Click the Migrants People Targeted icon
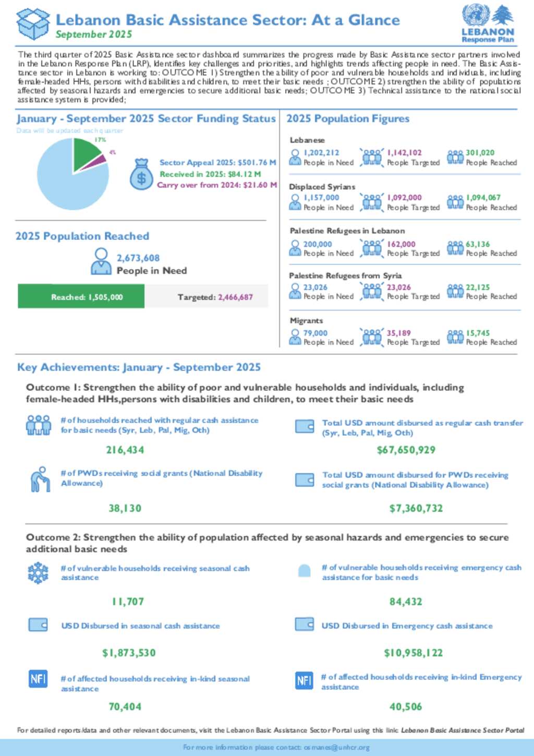 click(371, 337)
